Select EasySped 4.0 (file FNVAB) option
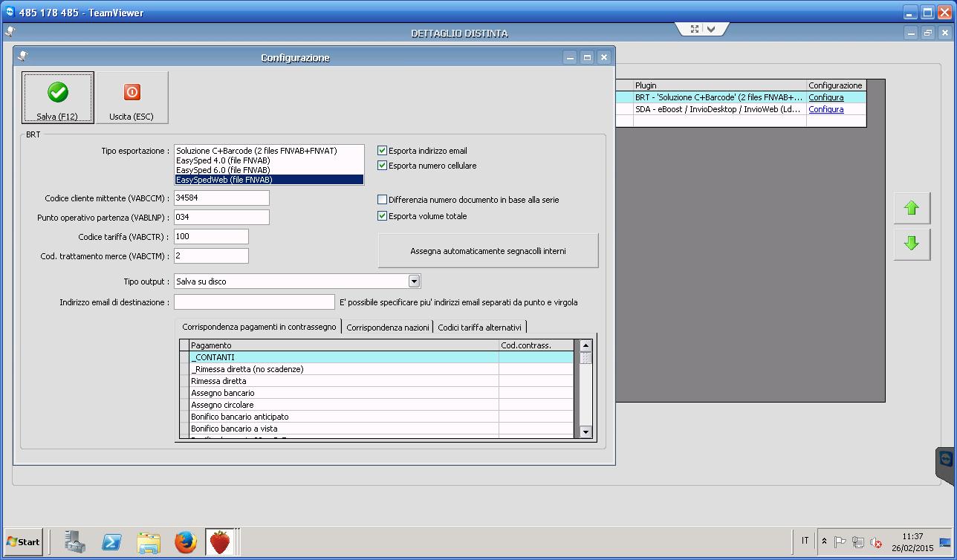The image size is (957, 560). (x=269, y=160)
